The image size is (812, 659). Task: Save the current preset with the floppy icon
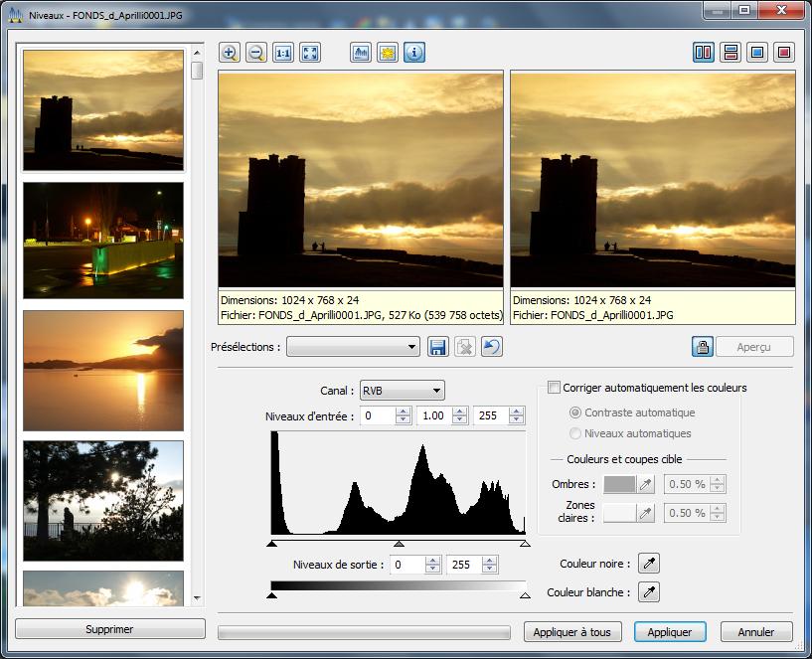(x=437, y=347)
